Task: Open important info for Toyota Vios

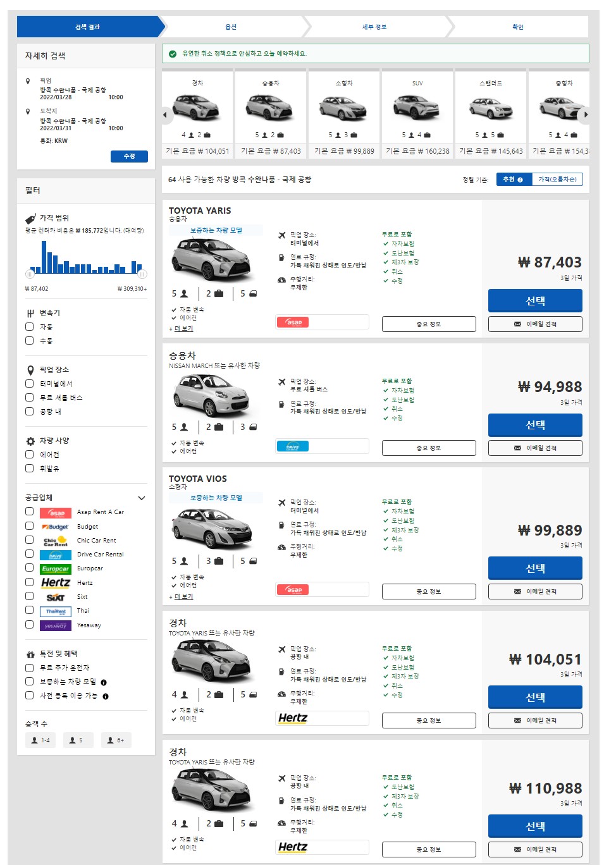Action: click(x=429, y=592)
